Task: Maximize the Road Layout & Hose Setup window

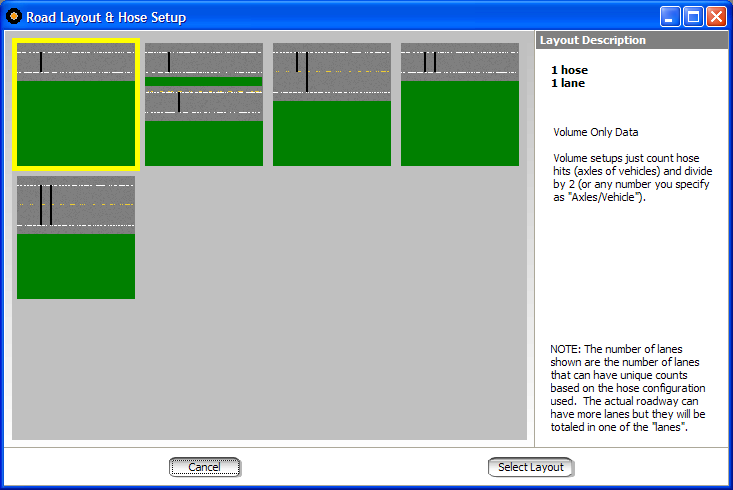Action: (x=693, y=17)
